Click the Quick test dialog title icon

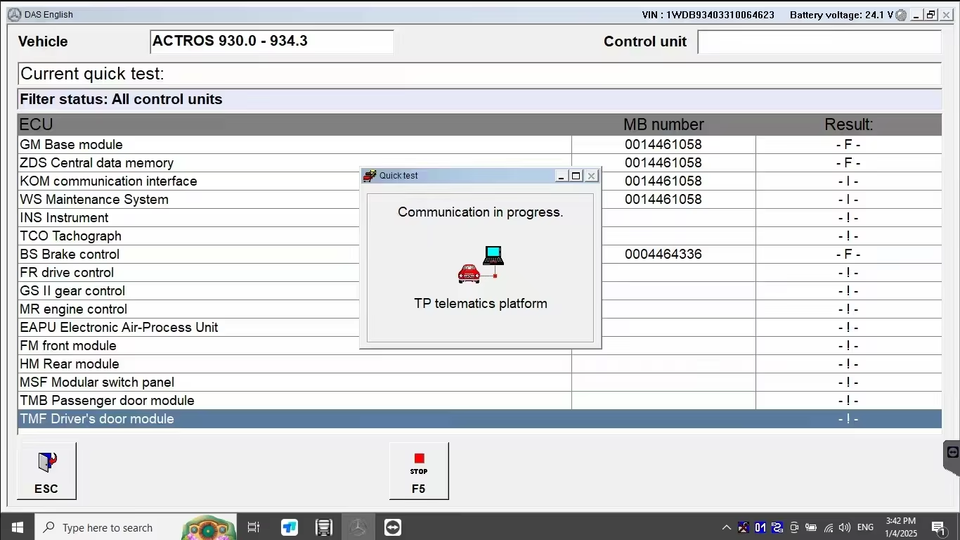(369, 176)
